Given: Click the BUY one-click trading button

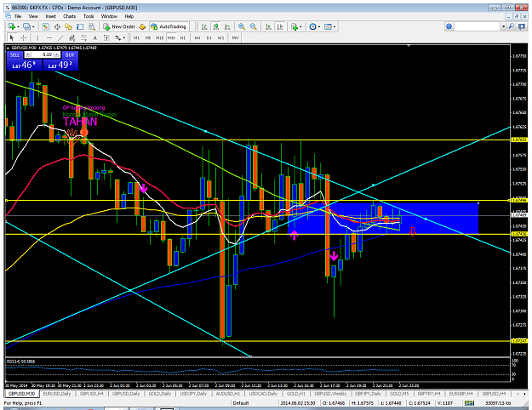Looking at the screenshot, I should point(70,54).
